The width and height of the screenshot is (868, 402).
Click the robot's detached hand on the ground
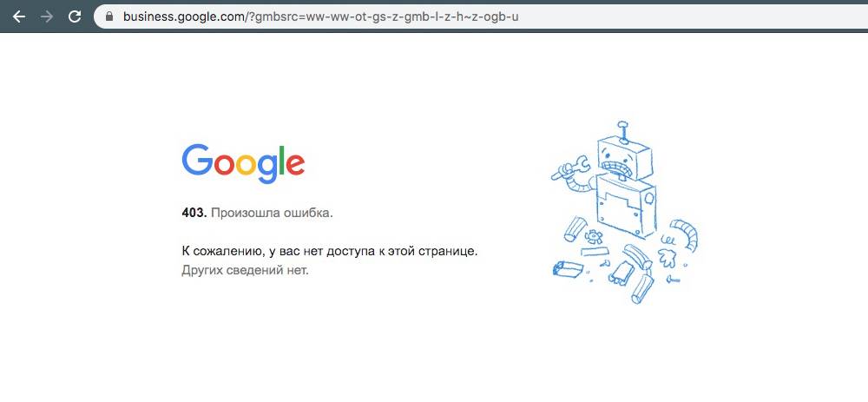pyautogui.click(x=667, y=258)
